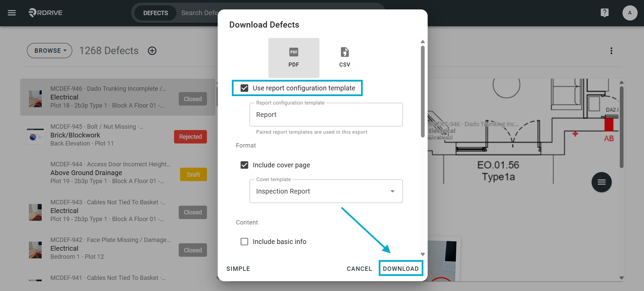This screenshot has width=644, height=291.
Task: Click floor plan panel scrollbar thumb
Action: tap(621, 127)
